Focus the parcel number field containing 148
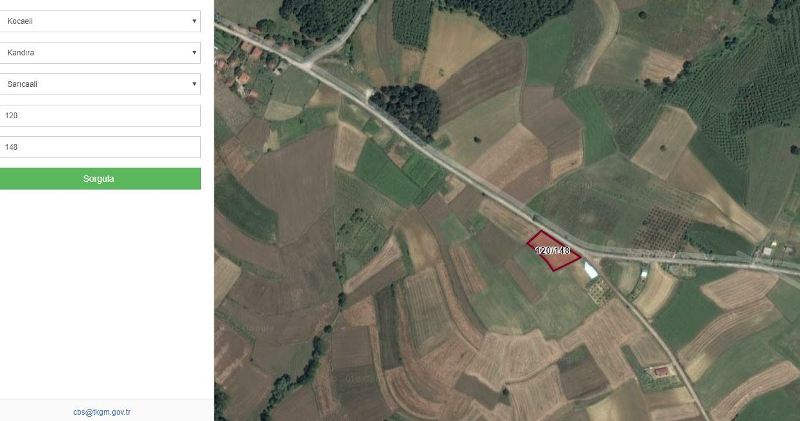This screenshot has height=421, width=800. coord(100,147)
